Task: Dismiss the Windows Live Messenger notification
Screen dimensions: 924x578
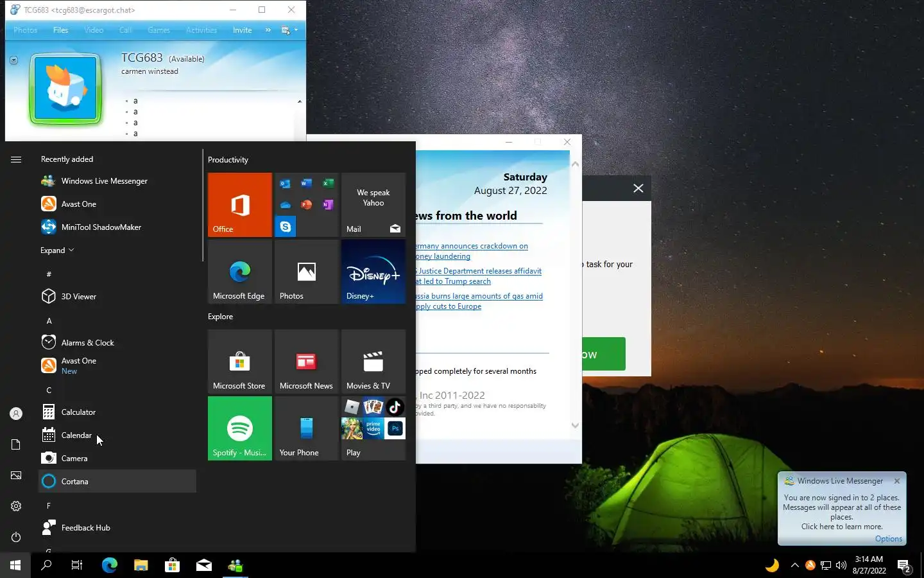Action: pos(897,481)
